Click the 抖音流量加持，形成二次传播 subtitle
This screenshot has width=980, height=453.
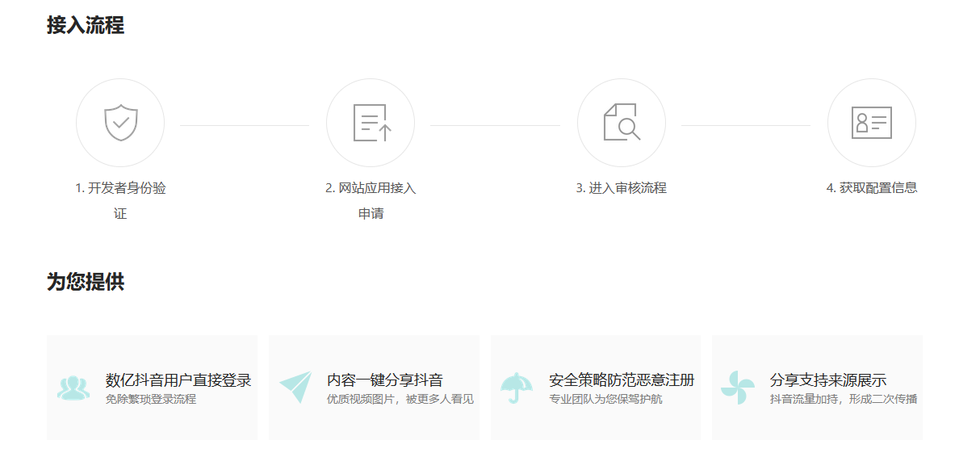(x=844, y=400)
